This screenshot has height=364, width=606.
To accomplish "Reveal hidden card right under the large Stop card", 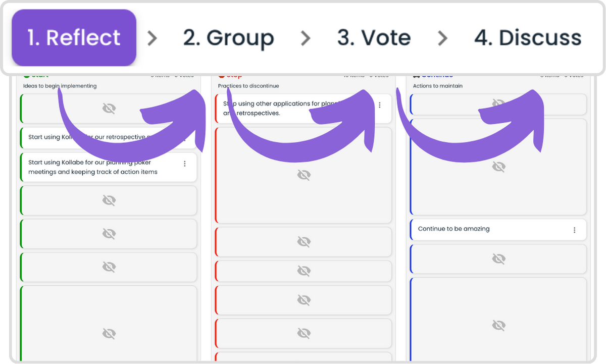I will pos(304,242).
